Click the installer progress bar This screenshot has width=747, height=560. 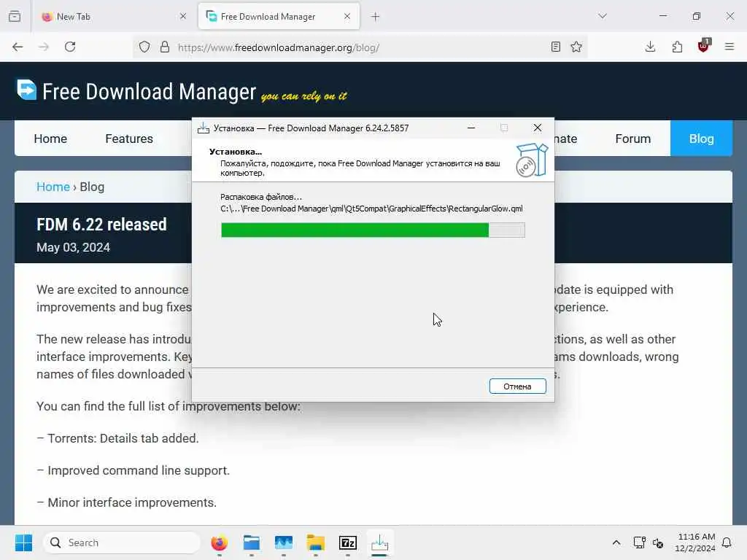(x=373, y=230)
